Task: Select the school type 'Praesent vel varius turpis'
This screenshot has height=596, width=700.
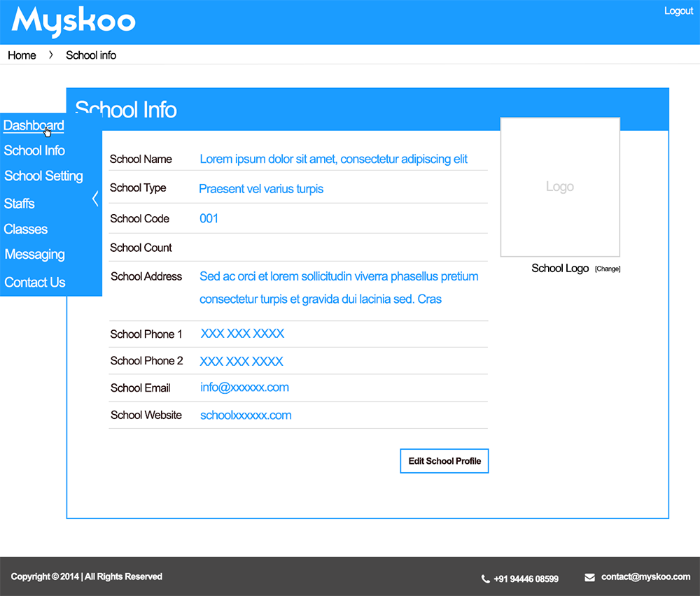Action: tap(261, 189)
